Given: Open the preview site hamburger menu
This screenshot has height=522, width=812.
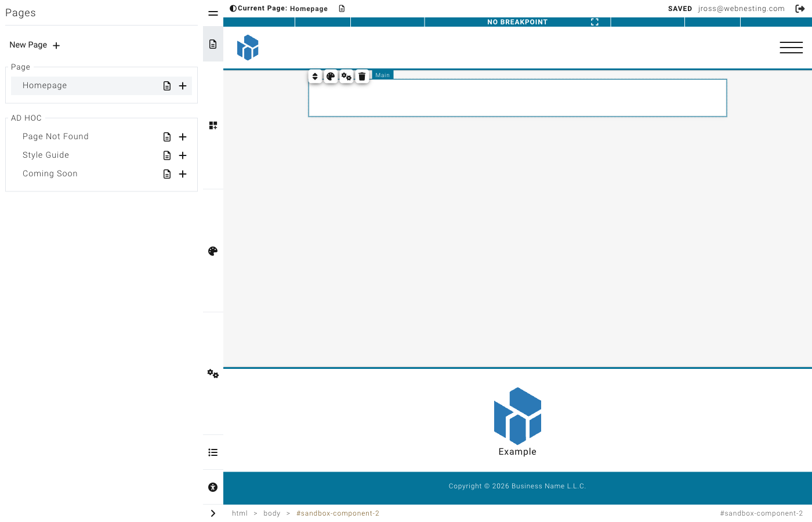Looking at the screenshot, I should click(791, 48).
